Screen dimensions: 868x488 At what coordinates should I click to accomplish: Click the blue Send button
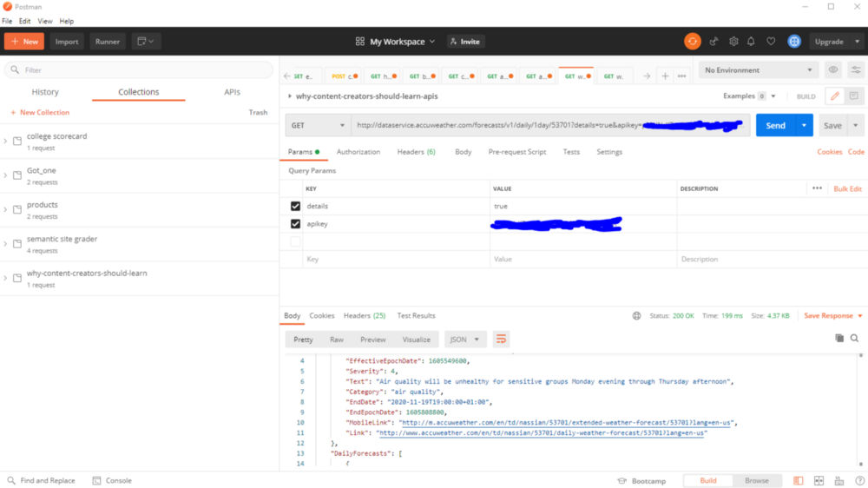775,125
